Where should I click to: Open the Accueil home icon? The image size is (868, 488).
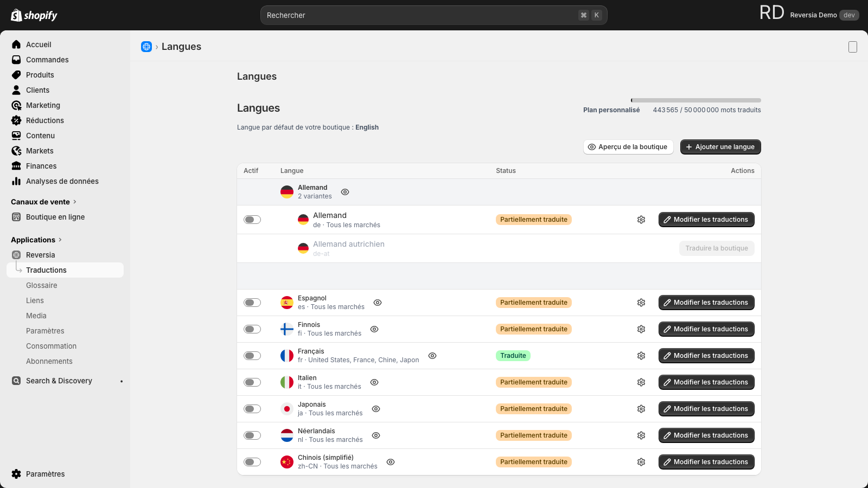(16, 44)
